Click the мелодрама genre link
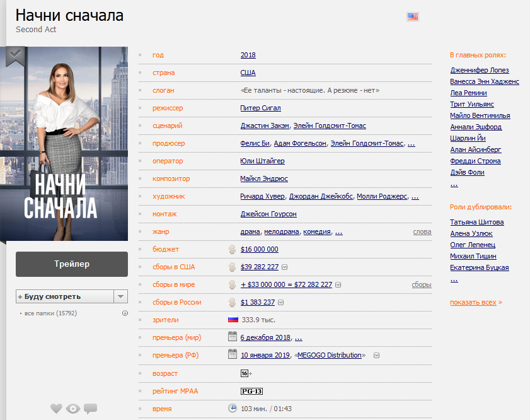This screenshot has width=530, height=420. coord(282,231)
